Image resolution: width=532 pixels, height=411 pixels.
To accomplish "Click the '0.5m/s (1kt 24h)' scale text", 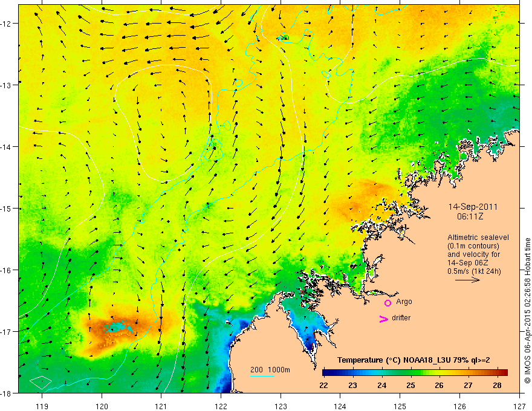I will click(474, 271).
